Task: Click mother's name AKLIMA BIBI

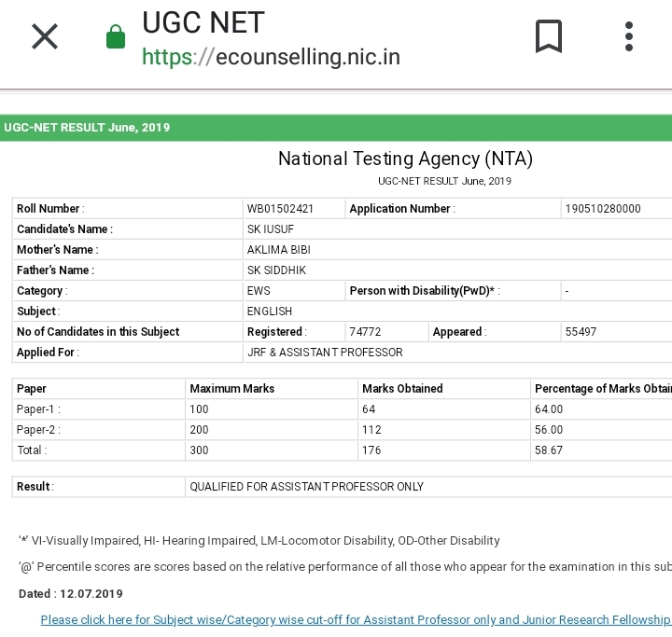Action: coord(278,250)
